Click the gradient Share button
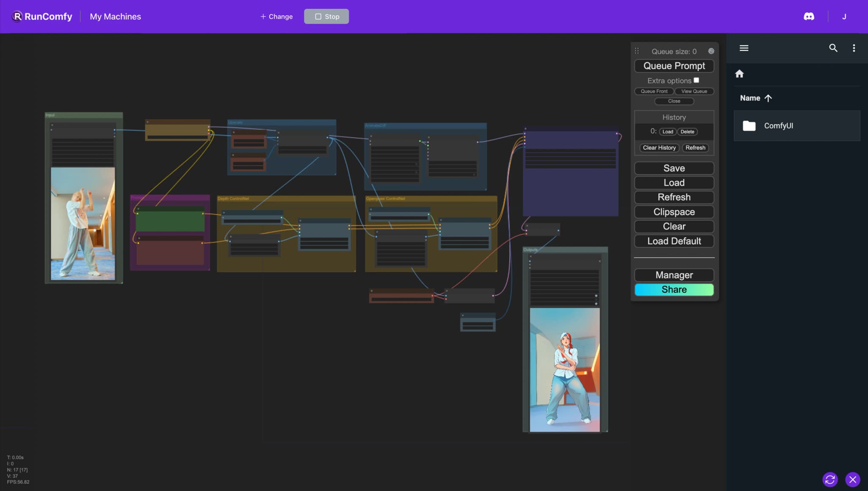 (x=674, y=289)
